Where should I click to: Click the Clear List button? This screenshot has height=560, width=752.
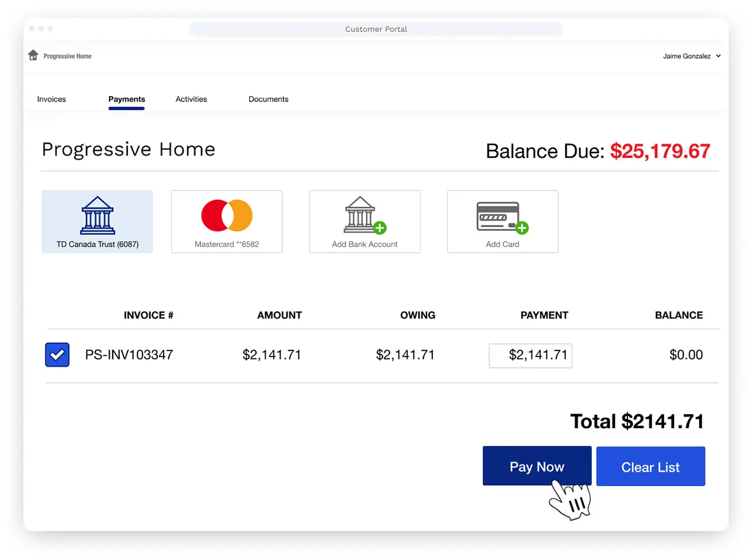pyautogui.click(x=651, y=466)
